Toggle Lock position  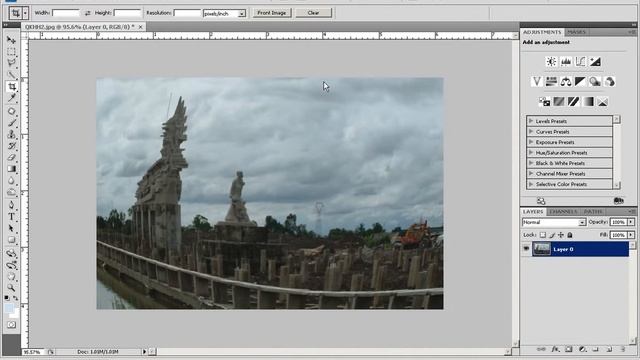561,235
